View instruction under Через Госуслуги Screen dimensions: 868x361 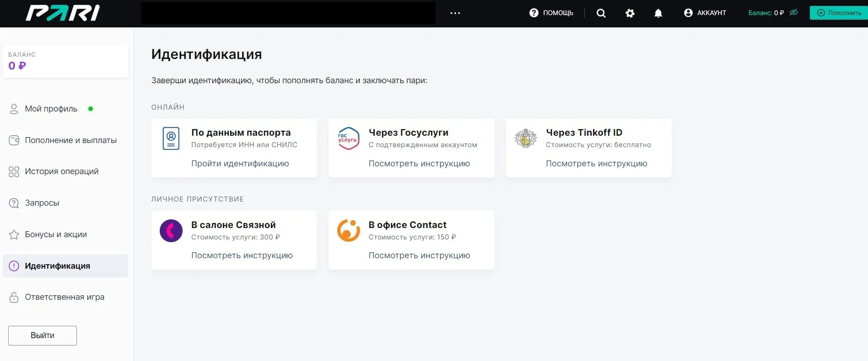click(x=419, y=164)
